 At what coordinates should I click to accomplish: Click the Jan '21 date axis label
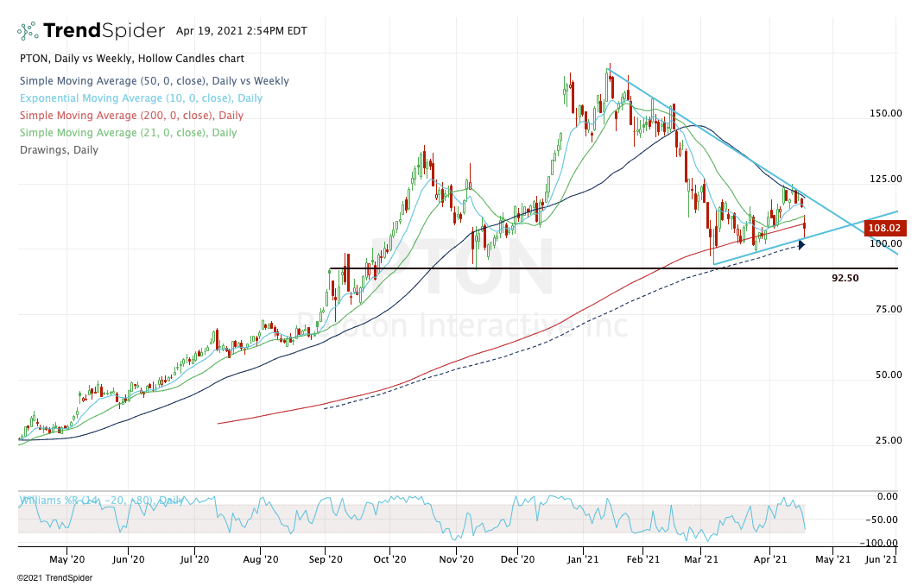[x=583, y=559]
